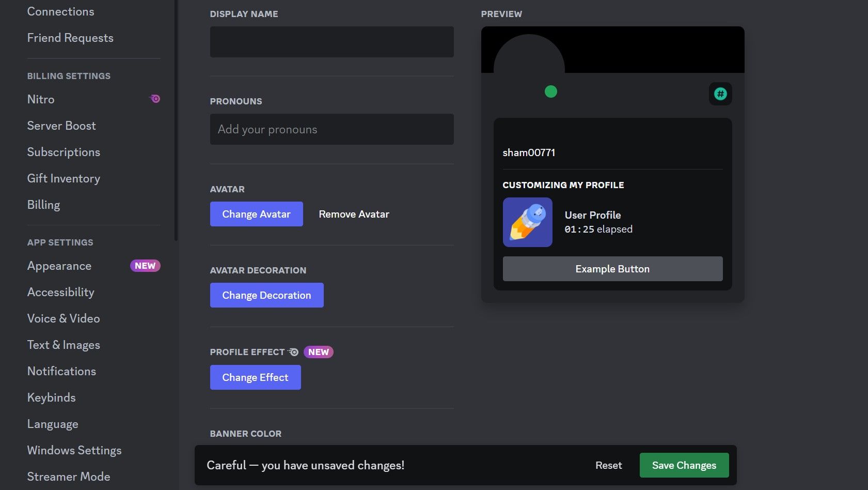This screenshot has height=490, width=868.
Task: Click Change Effect
Action: pyautogui.click(x=255, y=377)
